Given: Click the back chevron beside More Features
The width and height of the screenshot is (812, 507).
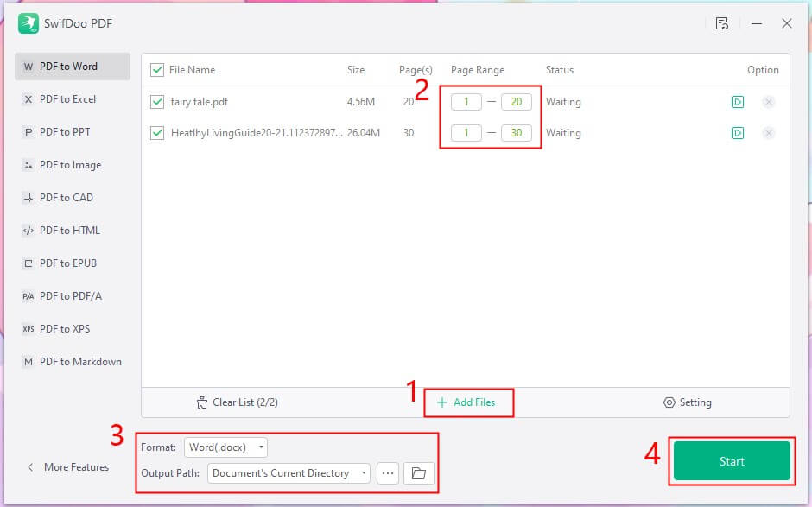Looking at the screenshot, I should point(30,467).
